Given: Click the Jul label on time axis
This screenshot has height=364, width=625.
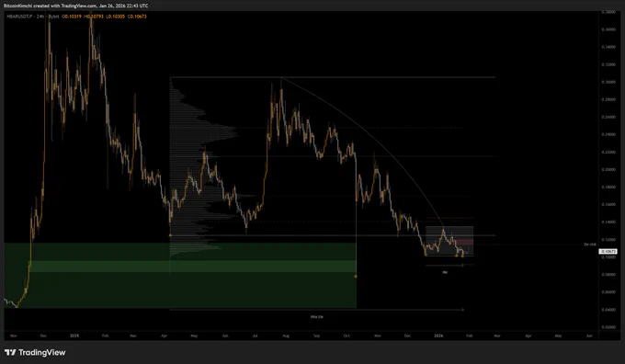Looking at the screenshot, I should (x=255, y=336).
